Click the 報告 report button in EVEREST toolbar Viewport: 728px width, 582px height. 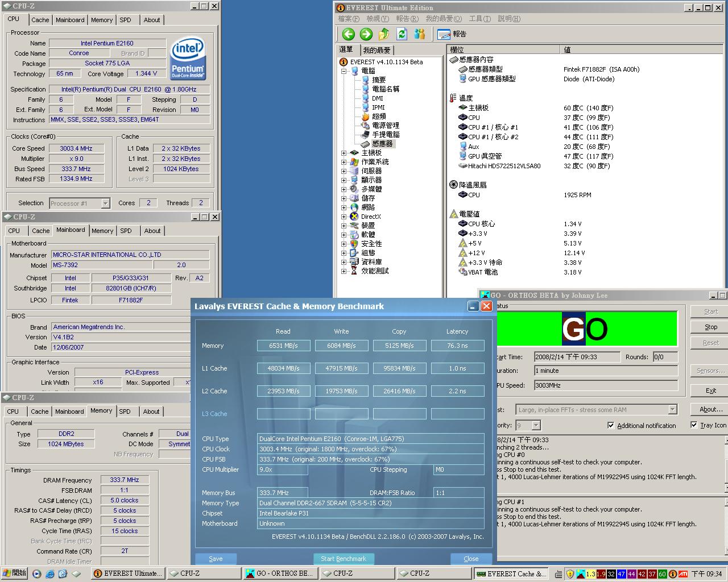(x=452, y=34)
